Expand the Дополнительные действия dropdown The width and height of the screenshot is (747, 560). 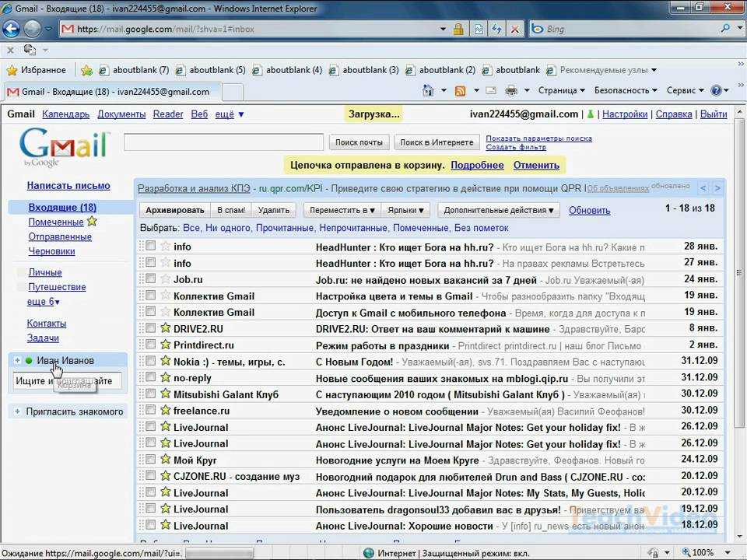click(x=498, y=210)
